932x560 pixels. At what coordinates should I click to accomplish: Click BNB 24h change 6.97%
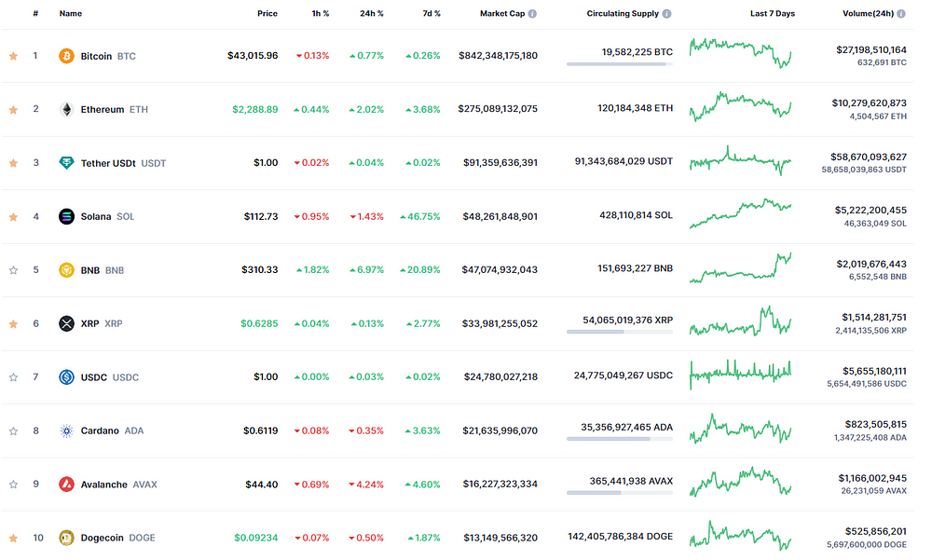pyautogui.click(x=366, y=270)
